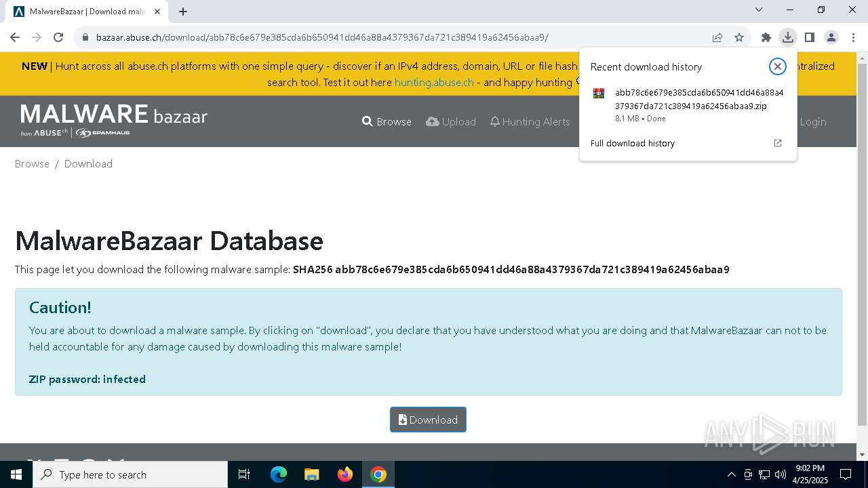
Task: Open the Chrome extensions puzzle icon
Action: coord(766,37)
